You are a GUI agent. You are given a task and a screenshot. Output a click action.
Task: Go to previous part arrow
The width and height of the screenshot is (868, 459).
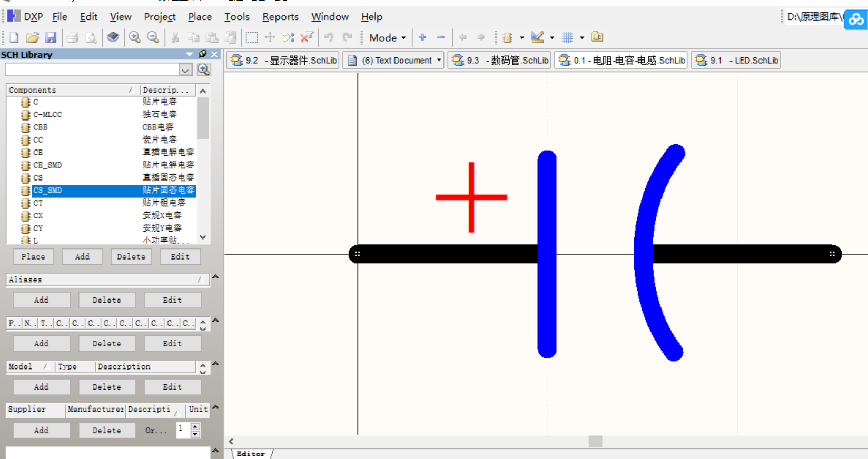tap(463, 37)
